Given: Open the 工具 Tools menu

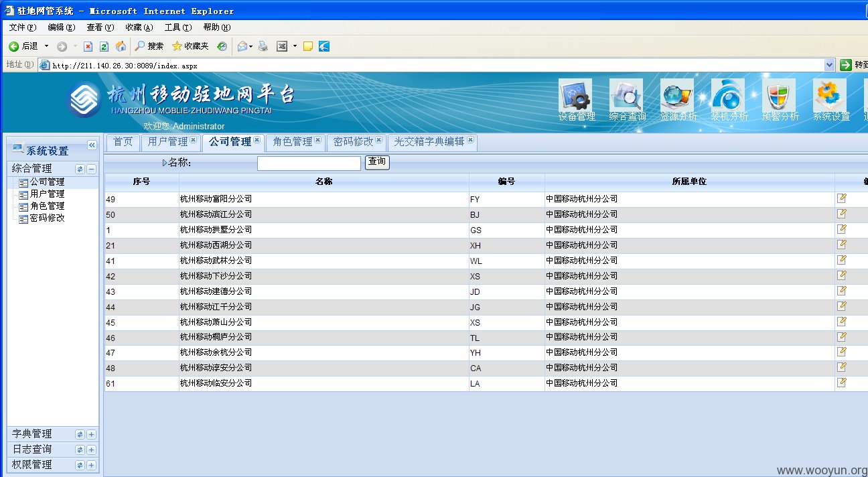Looking at the screenshot, I should (178, 27).
